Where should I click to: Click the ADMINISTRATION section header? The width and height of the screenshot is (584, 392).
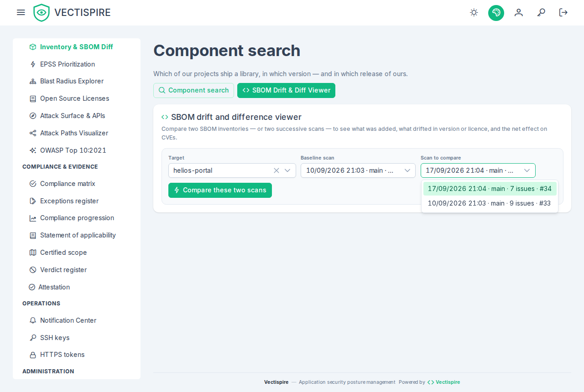48,371
